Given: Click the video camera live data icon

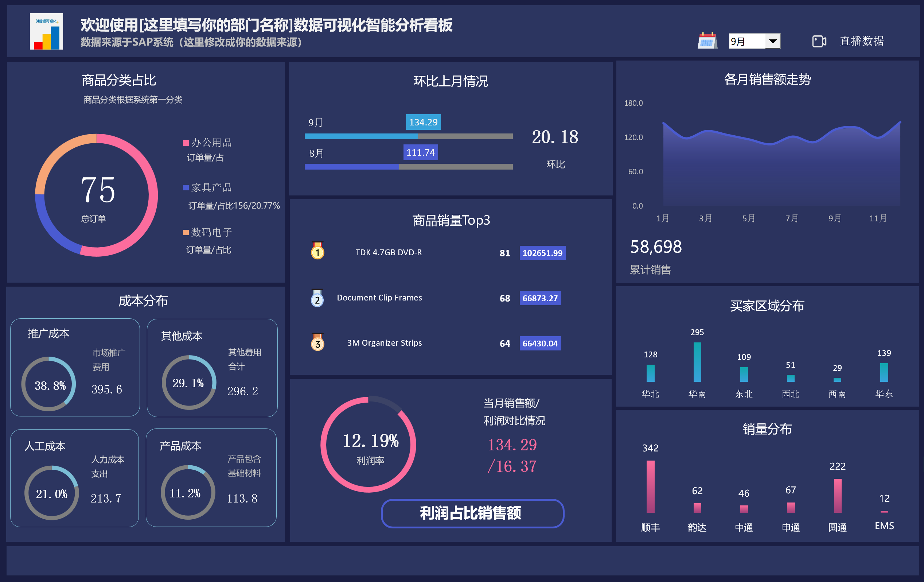Looking at the screenshot, I should coord(819,41).
